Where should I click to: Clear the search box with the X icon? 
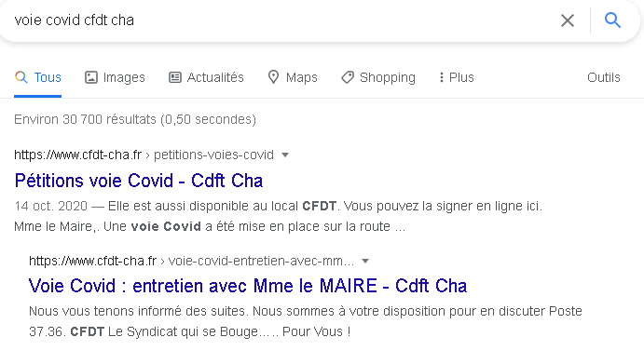tap(568, 20)
